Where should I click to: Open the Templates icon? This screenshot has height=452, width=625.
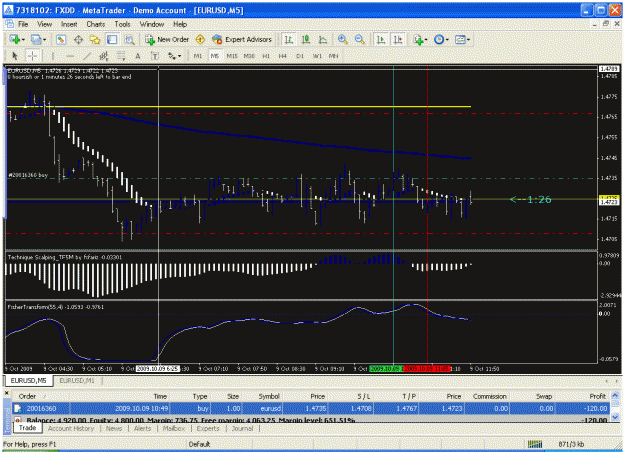[x=460, y=39]
